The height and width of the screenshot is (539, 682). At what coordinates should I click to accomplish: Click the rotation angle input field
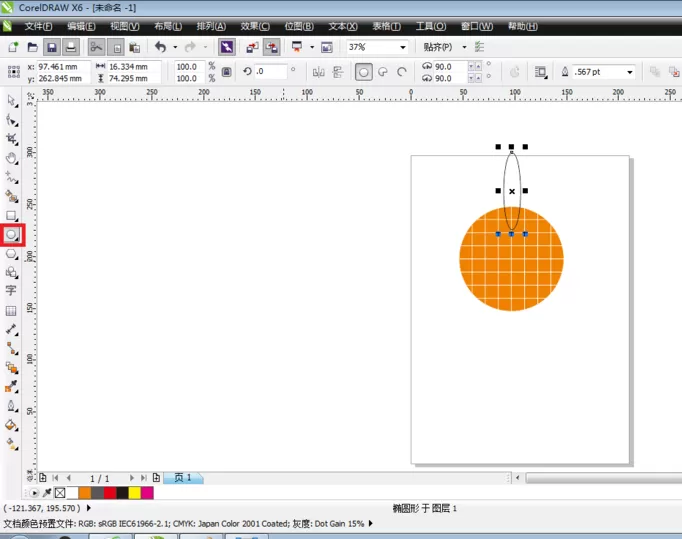point(270,71)
